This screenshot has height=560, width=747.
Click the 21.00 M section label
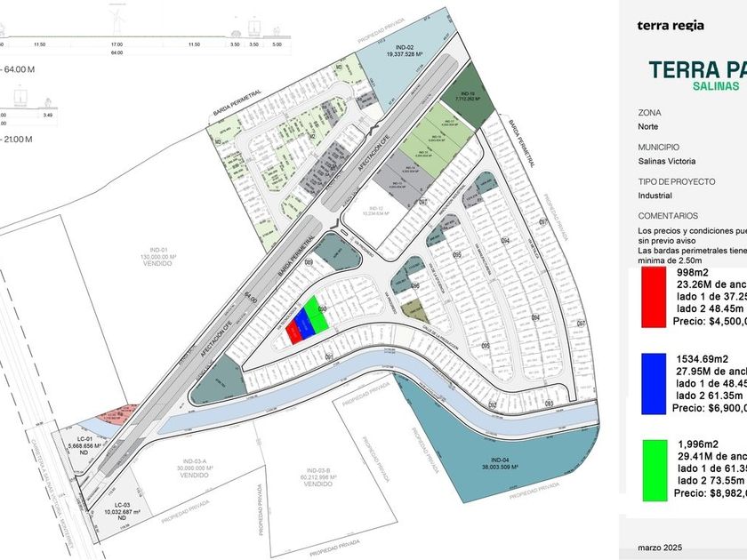(x=16, y=140)
